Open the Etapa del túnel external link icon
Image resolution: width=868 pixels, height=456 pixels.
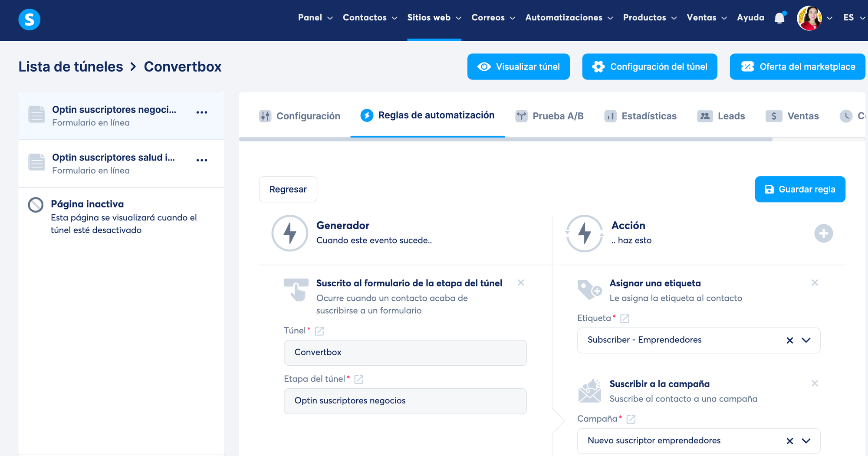click(x=359, y=379)
